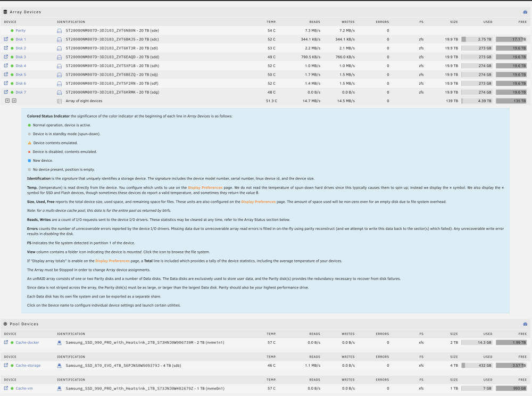Open the Disk 1 device link
The height and width of the screenshot is (396, 532).
pos(21,39)
